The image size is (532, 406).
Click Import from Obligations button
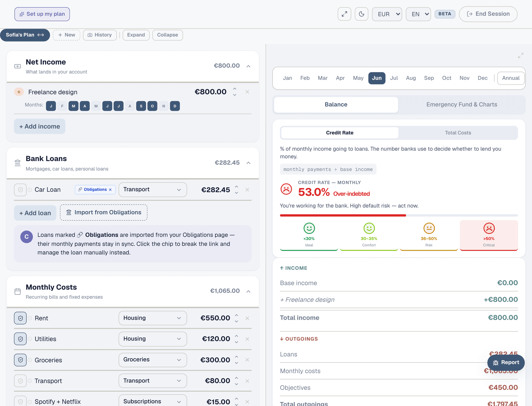point(104,212)
